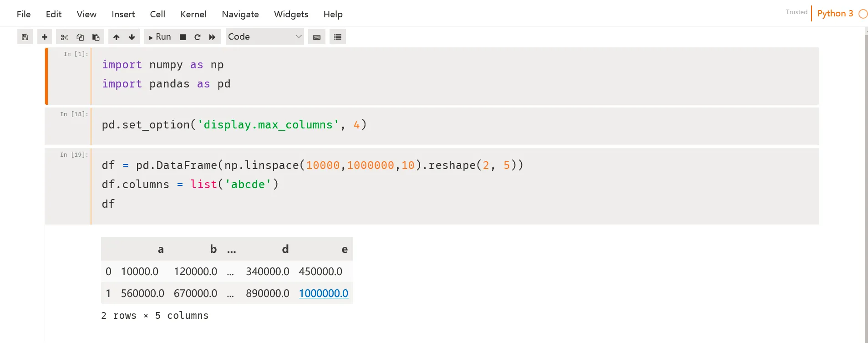Image resolution: width=868 pixels, height=343 pixels.
Task: Click the Run button
Action: point(160,37)
